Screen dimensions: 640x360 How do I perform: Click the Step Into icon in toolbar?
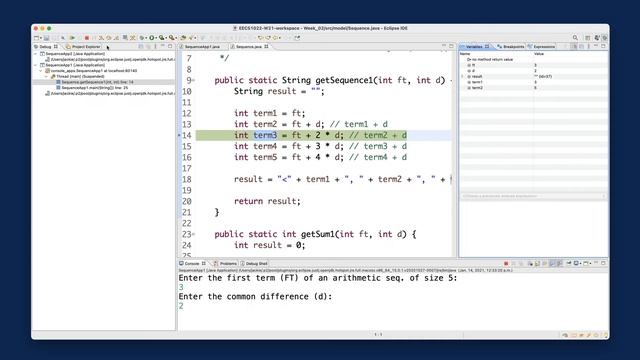pos(101,38)
